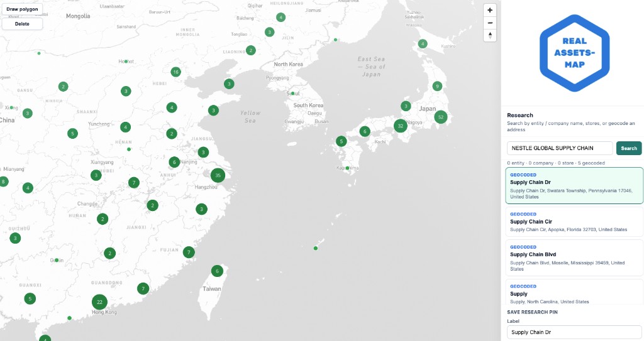Viewport: 644px width, 341px height.
Task: Open the cluster 3 marker in Guizhou
Action: click(x=15, y=238)
